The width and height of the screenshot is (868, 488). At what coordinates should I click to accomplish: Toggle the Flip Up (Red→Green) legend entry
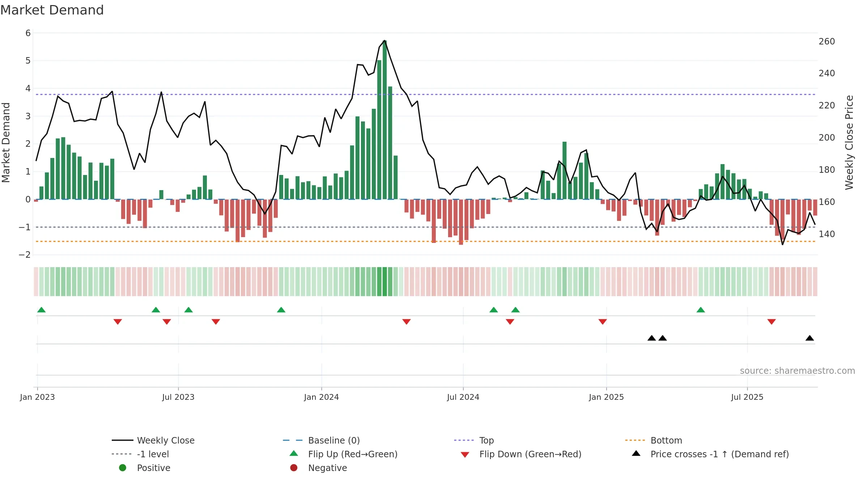click(343, 454)
